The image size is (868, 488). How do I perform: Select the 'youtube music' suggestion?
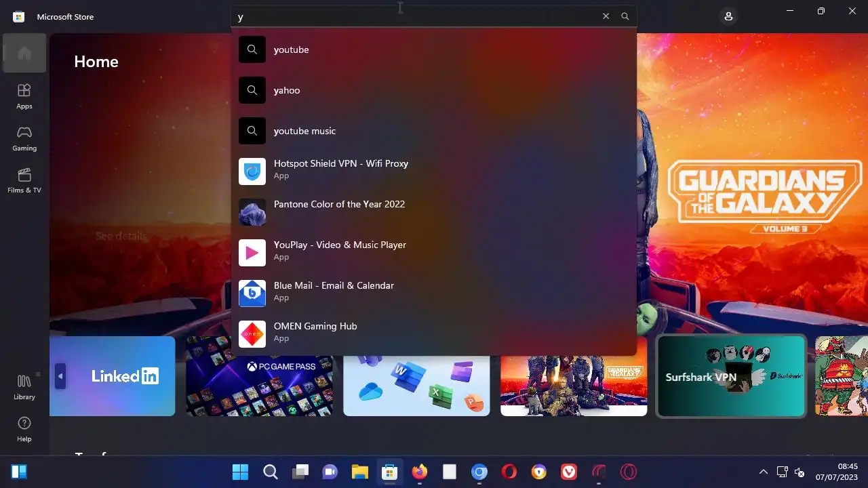point(434,131)
